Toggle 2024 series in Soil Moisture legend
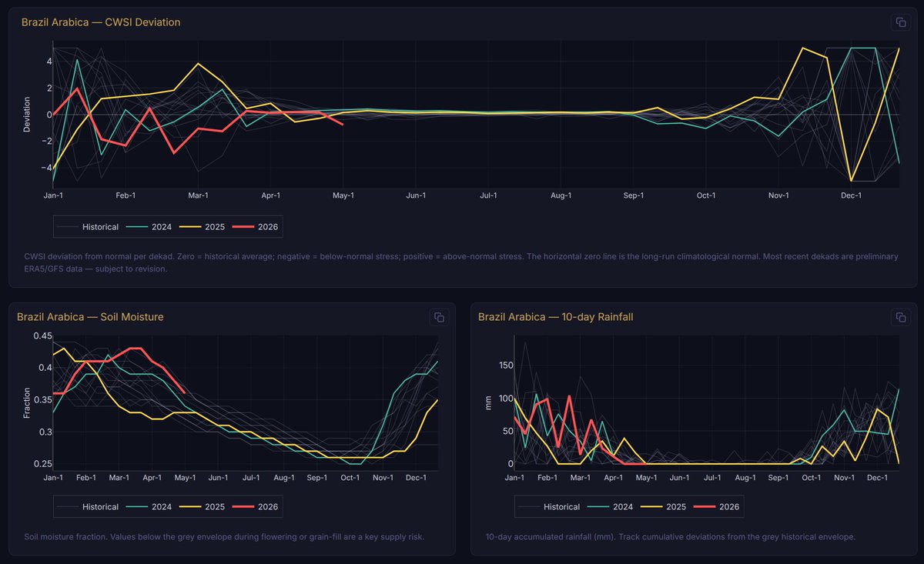Screen dimensions: 924x564 pos(149,507)
